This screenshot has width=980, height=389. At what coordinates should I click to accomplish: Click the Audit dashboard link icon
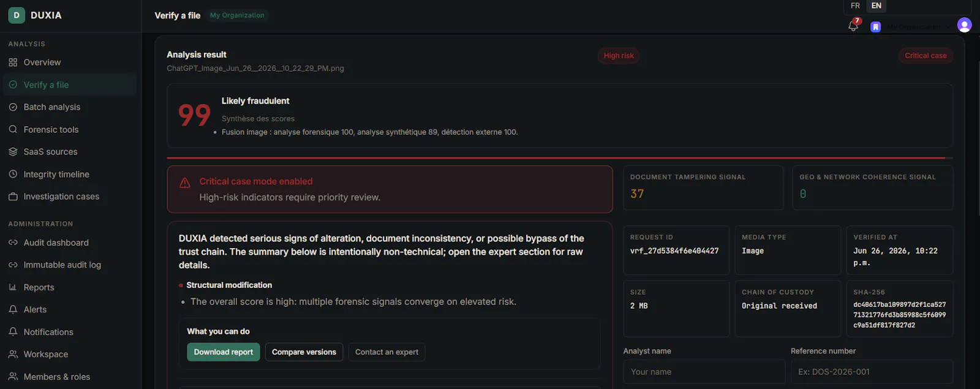[13, 243]
